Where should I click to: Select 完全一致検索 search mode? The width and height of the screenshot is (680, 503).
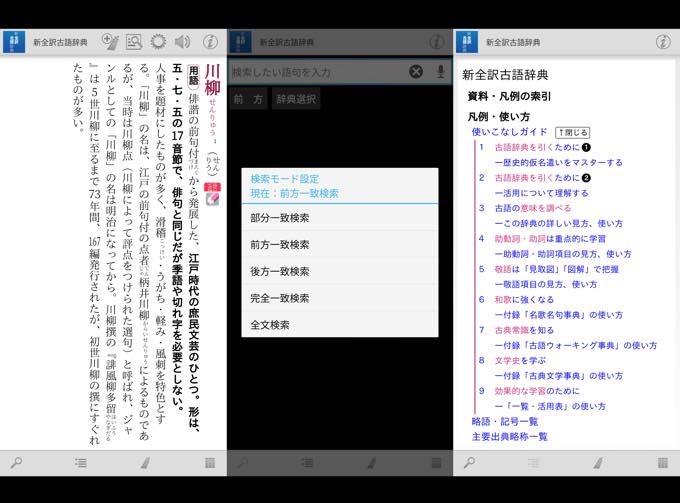coord(279,298)
